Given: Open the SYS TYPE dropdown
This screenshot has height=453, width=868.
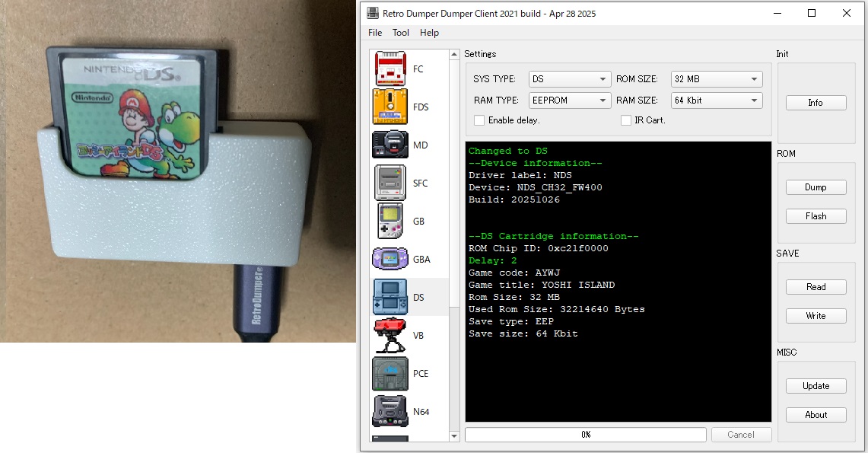Looking at the screenshot, I should (570, 79).
